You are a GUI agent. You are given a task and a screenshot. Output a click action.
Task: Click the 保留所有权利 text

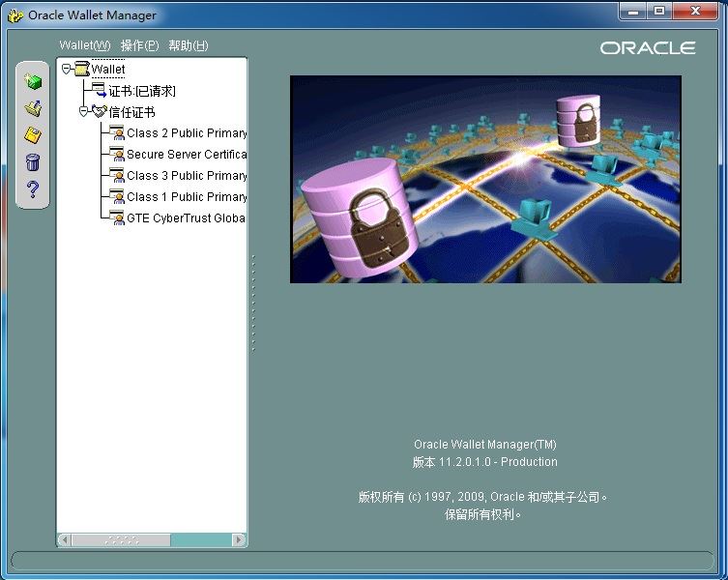(482, 514)
